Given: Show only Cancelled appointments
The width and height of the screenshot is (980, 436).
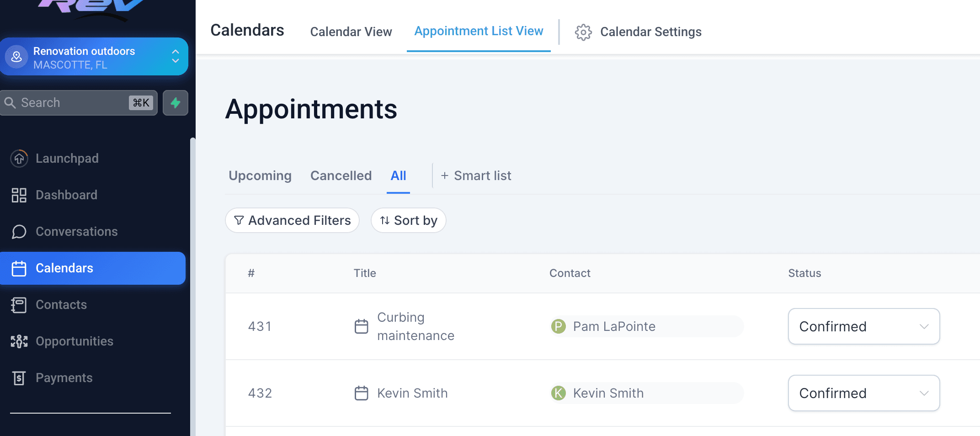Looking at the screenshot, I should [341, 175].
